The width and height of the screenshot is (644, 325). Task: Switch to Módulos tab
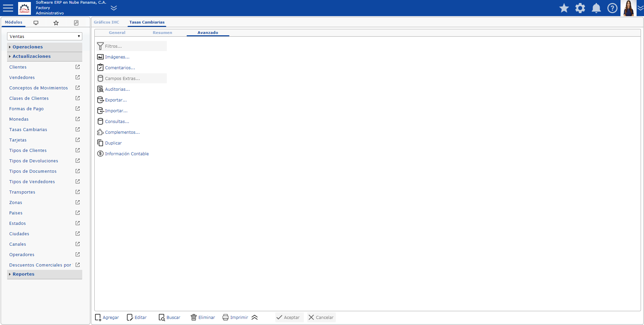point(13,22)
